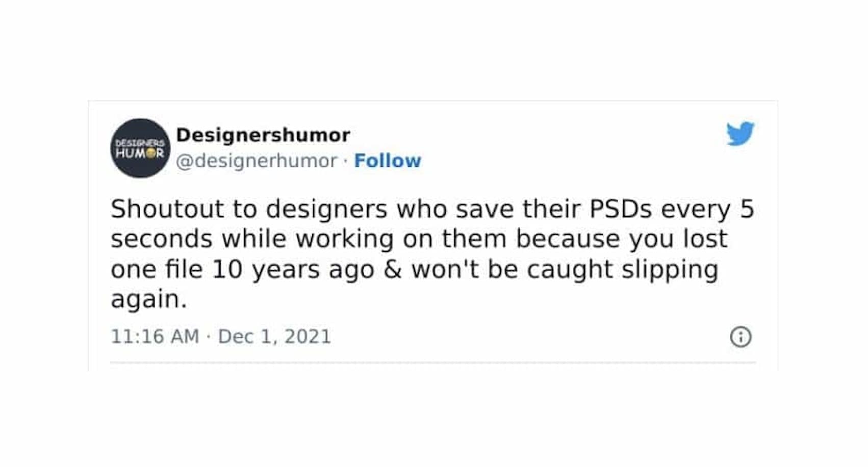Click the @designerhumor handle
Screen dimensions: 868x467
257,161
